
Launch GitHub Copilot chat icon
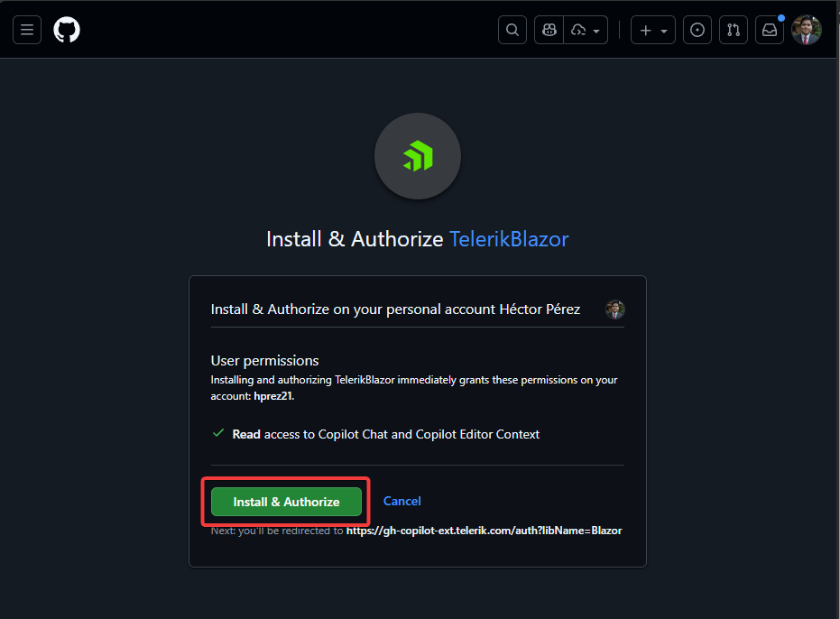tap(549, 30)
